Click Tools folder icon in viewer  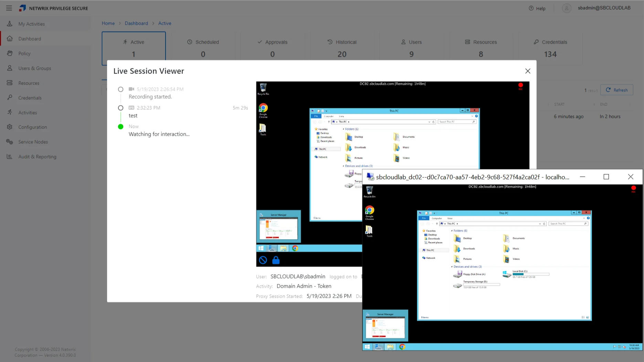pos(263,130)
